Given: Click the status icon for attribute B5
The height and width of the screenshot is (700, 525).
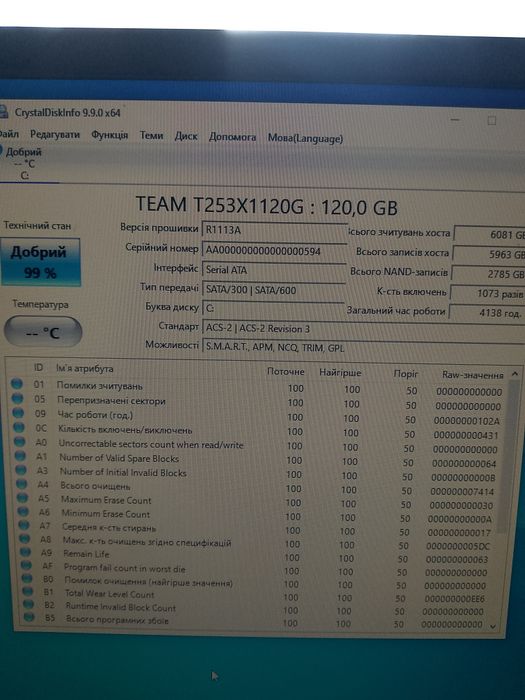Looking at the screenshot, I should [x=29, y=617].
